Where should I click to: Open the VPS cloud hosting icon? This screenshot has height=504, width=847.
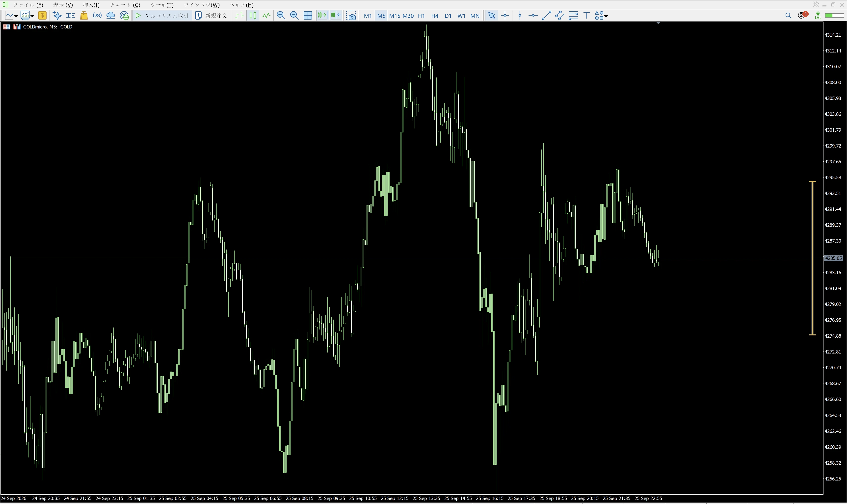[x=111, y=16]
